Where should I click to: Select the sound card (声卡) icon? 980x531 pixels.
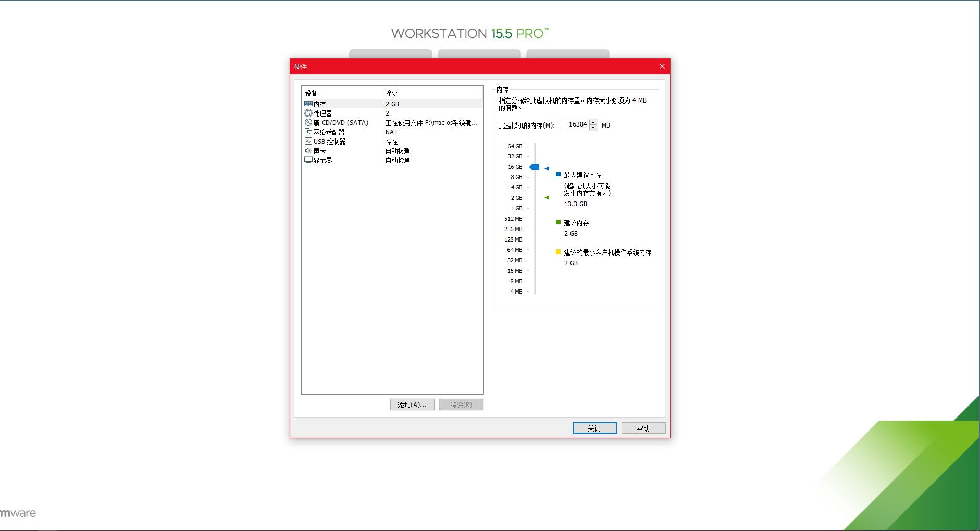click(x=308, y=150)
